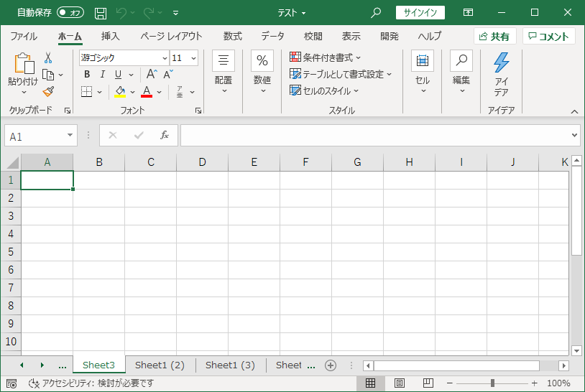Toggle Underline formatting
The width and height of the screenshot is (585, 392).
coord(119,74)
